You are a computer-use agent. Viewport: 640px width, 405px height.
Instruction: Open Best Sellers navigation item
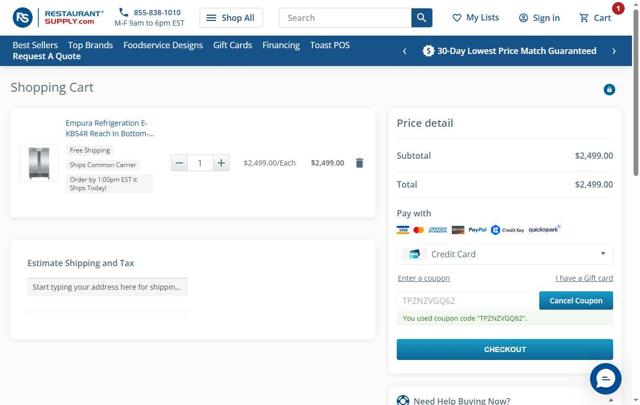(x=35, y=45)
